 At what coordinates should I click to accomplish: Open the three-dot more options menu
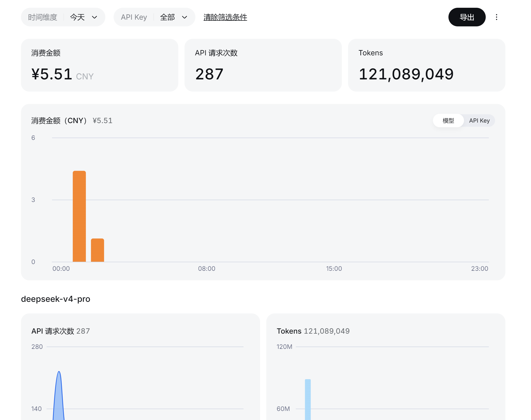point(496,17)
